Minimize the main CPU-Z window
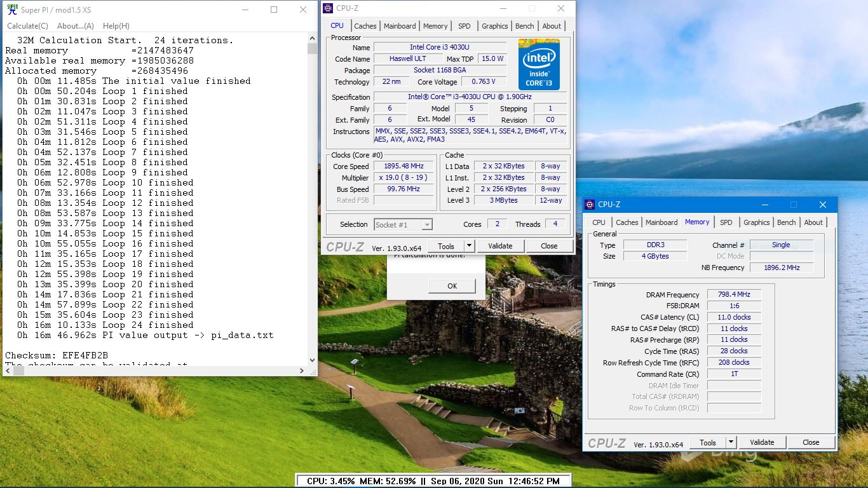Screen dimensions: 868x488 502,8
